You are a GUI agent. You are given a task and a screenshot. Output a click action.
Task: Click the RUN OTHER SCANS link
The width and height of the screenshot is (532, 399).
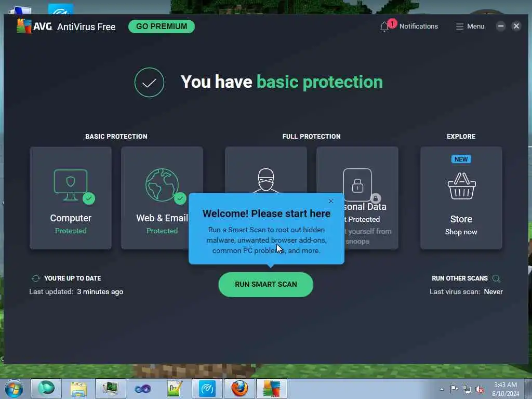[x=460, y=278]
